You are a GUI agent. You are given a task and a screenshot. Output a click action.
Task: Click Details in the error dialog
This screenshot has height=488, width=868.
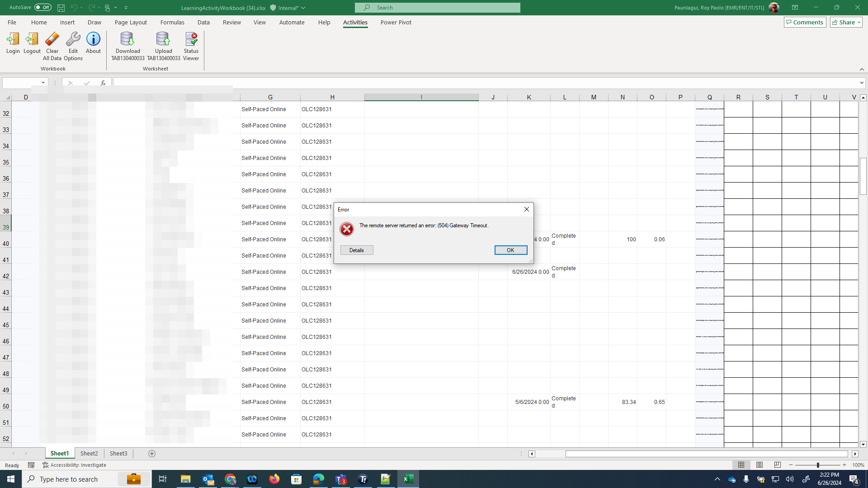pyautogui.click(x=357, y=250)
